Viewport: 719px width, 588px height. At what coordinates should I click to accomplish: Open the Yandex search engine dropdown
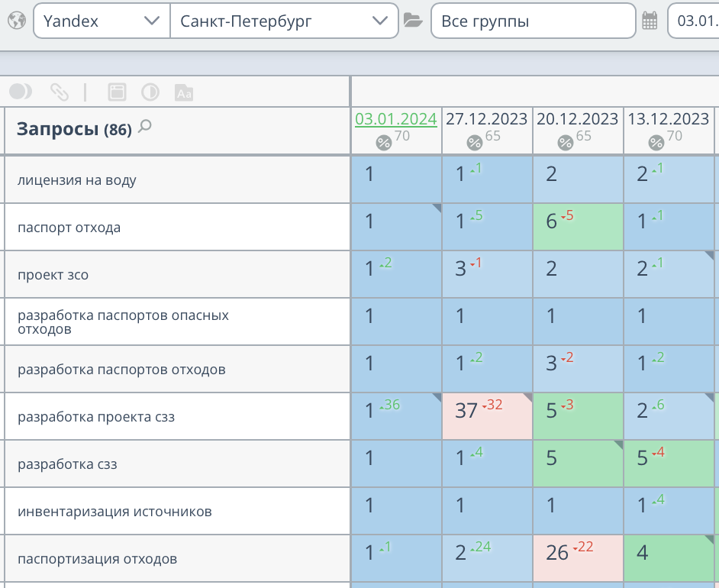click(x=102, y=21)
